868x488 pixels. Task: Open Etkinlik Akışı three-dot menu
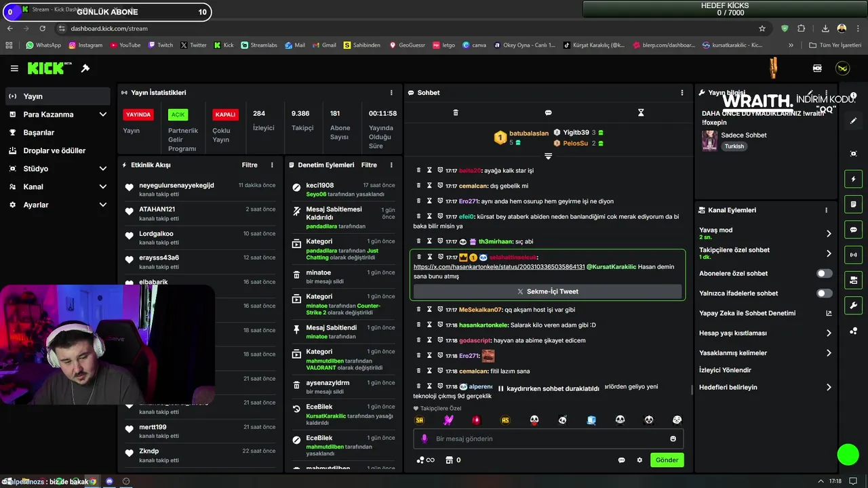[x=272, y=165]
